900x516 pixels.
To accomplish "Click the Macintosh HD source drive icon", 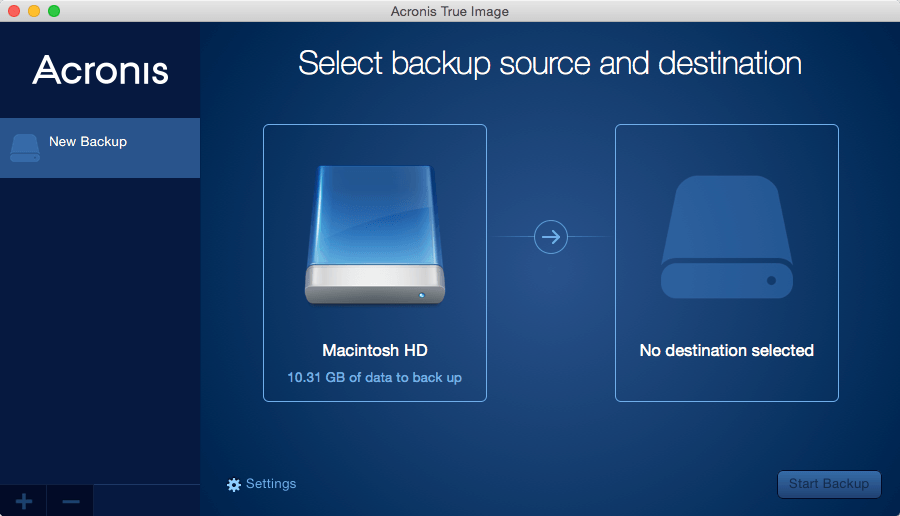I will tap(375, 235).
